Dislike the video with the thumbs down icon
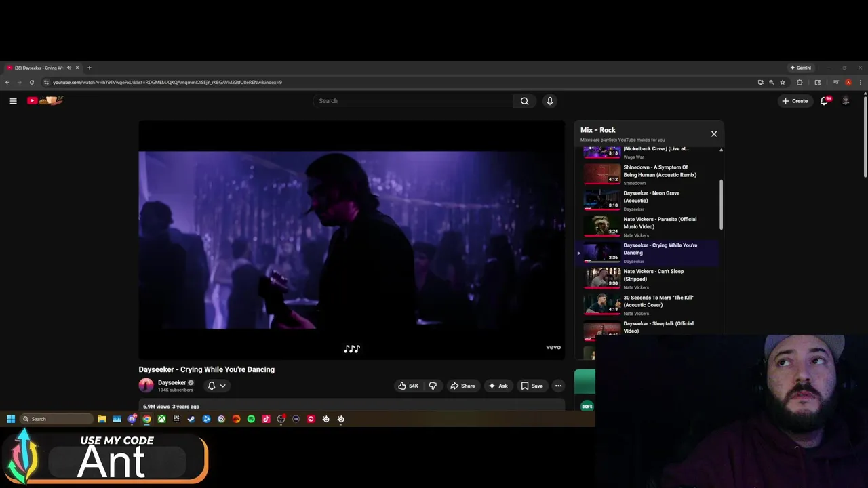Viewport: 868px width, 488px height. [x=433, y=386]
